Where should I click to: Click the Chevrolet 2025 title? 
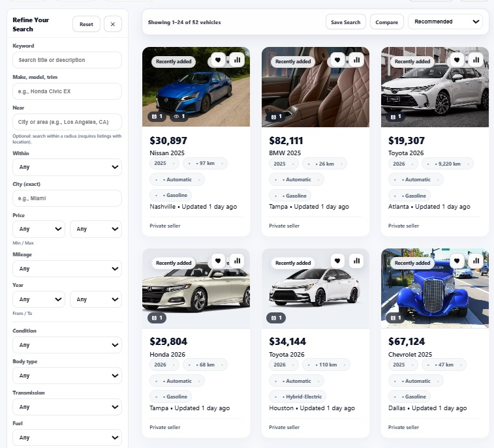pyautogui.click(x=410, y=355)
